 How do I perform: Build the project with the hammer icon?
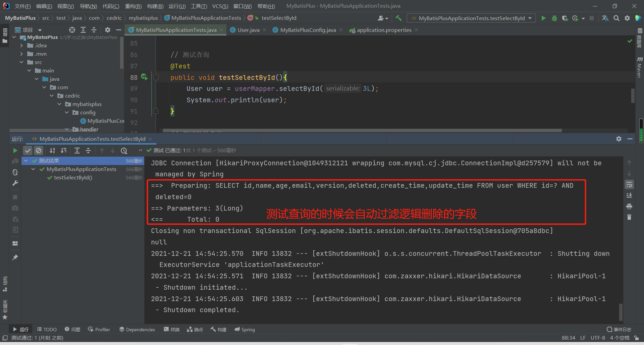pyautogui.click(x=398, y=18)
